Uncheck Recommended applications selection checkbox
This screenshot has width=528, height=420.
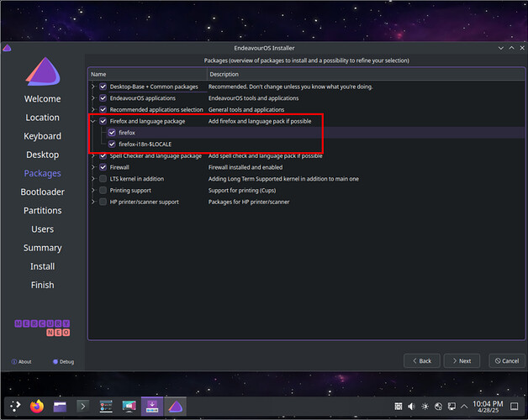pos(103,109)
